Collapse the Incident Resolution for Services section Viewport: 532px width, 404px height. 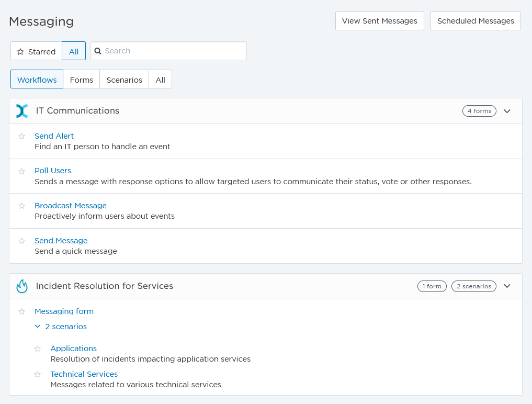tap(507, 286)
